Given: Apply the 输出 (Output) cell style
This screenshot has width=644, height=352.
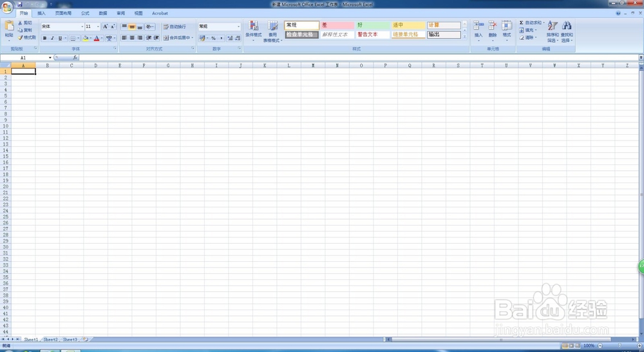Looking at the screenshot, I should click(x=444, y=35).
